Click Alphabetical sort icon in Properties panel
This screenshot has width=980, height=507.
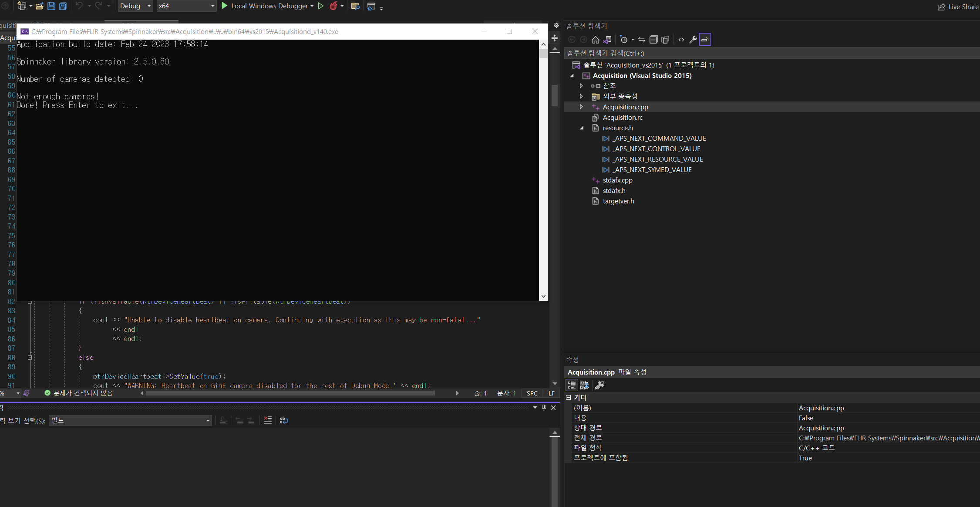tap(584, 385)
